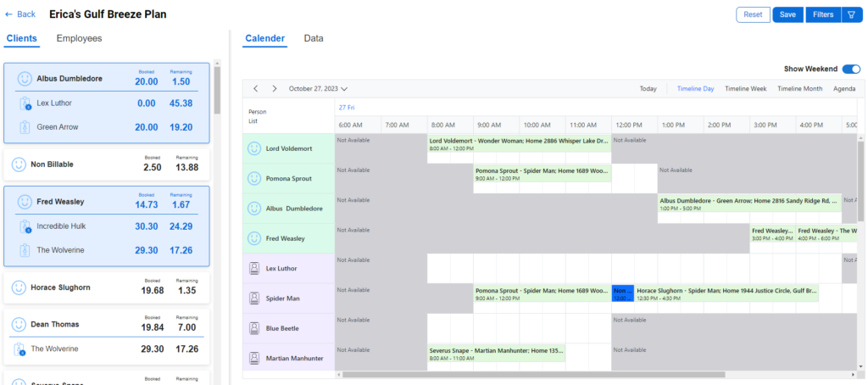Click the client list vertical scrollbar
Image resolution: width=868 pixels, height=385 pixels.
(217, 90)
